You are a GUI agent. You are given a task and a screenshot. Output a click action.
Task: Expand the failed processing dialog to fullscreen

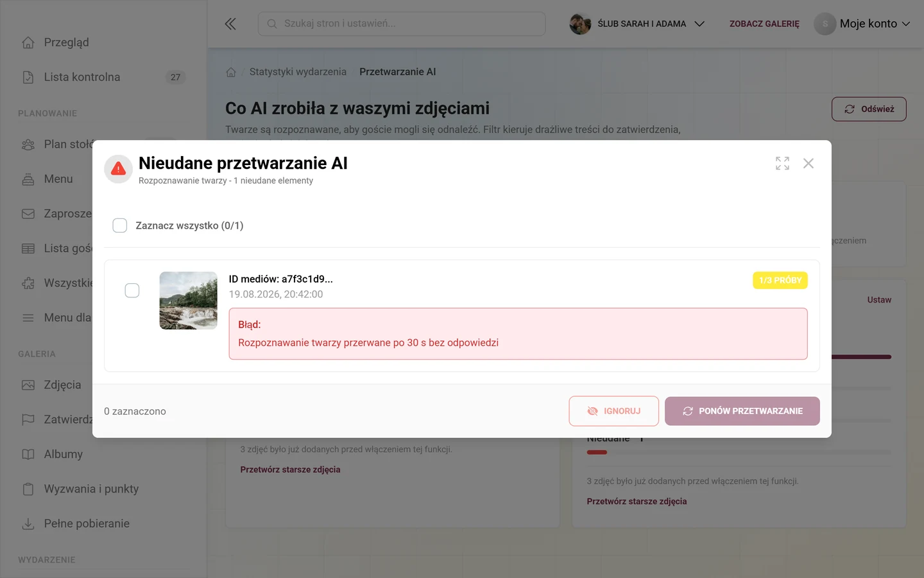782,163
